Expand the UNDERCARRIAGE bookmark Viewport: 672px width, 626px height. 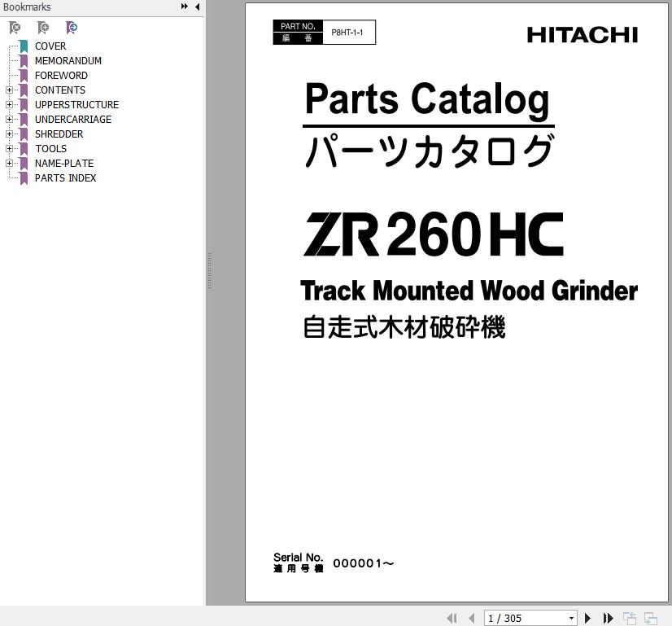click(9, 119)
